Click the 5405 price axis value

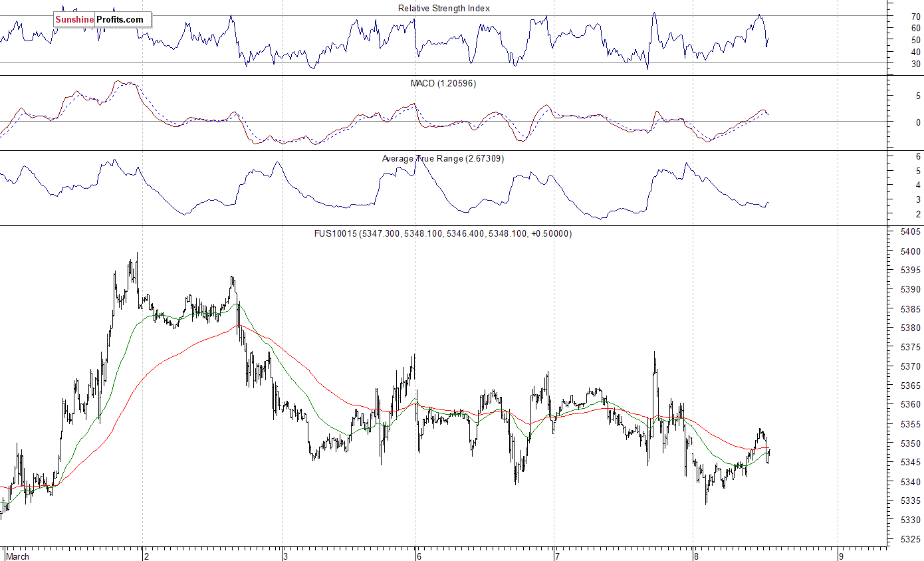911,232
